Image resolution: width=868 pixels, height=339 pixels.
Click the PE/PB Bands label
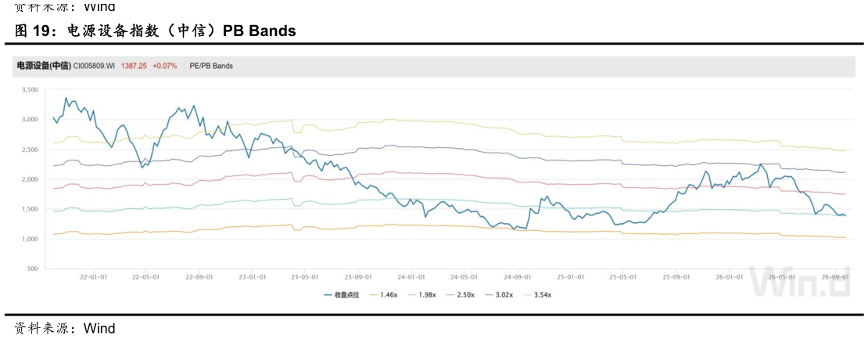click(211, 66)
